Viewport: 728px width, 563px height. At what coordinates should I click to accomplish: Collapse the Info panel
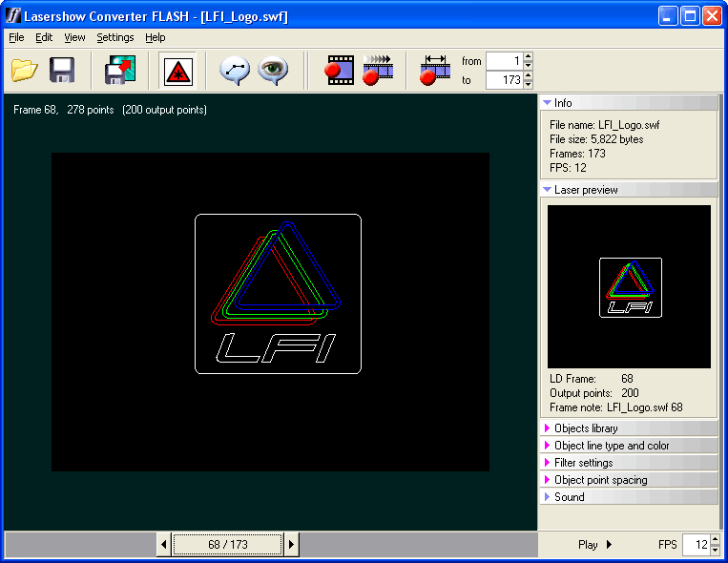[629, 103]
